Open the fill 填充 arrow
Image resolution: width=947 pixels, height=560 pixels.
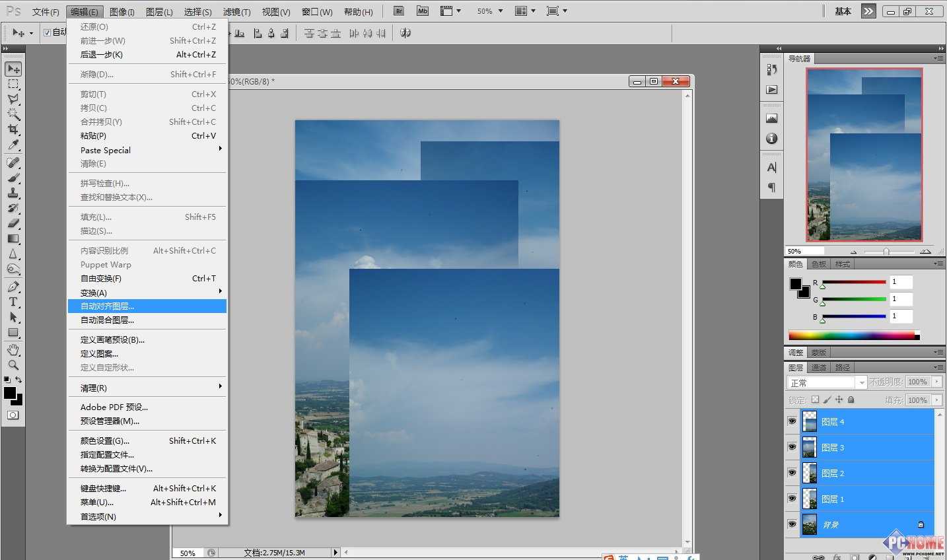tap(937, 400)
